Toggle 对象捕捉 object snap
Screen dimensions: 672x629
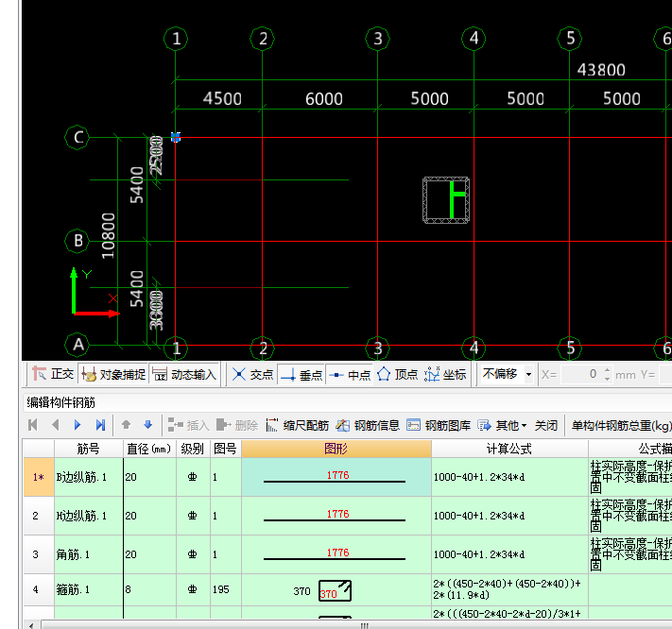coord(114,375)
